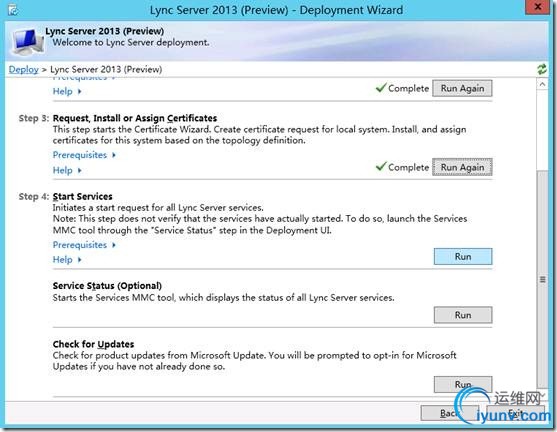
Task: Click the green refresh icon
Action: 542,69
